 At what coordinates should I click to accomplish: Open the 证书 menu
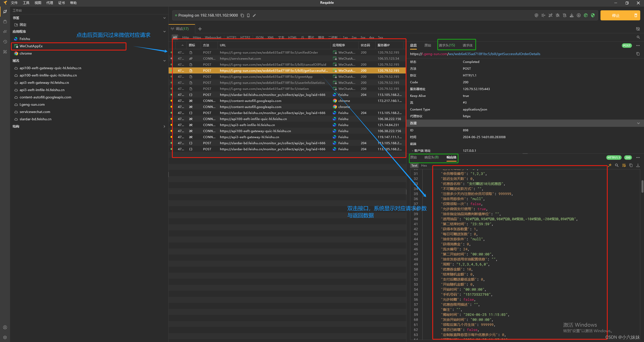[61, 3]
